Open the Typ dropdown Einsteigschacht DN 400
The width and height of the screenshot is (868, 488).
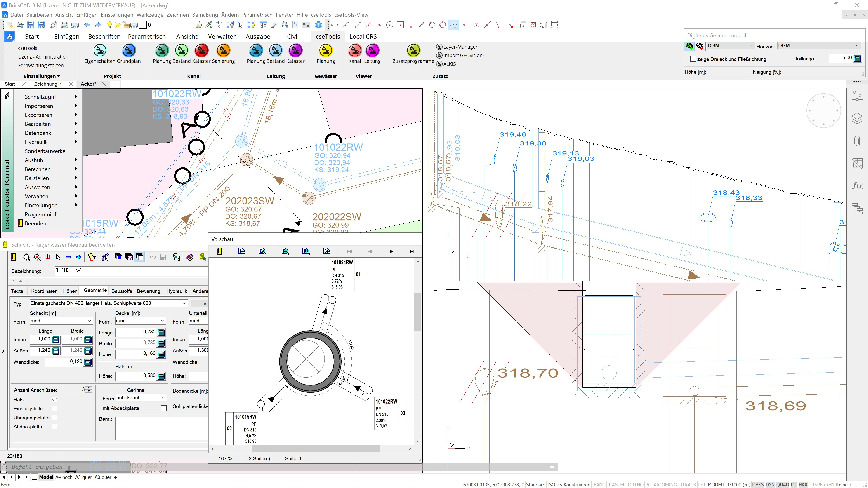pyautogui.click(x=108, y=303)
